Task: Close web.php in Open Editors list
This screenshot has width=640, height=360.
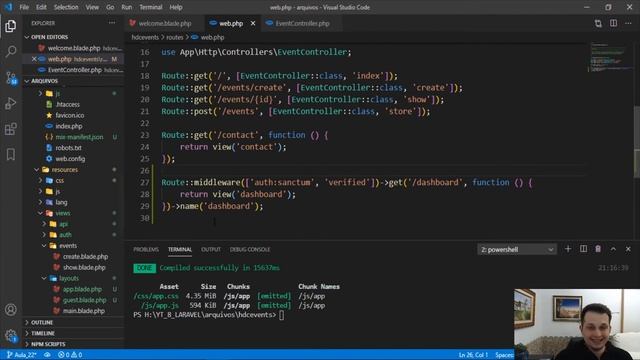Action: tap(34, 59)
